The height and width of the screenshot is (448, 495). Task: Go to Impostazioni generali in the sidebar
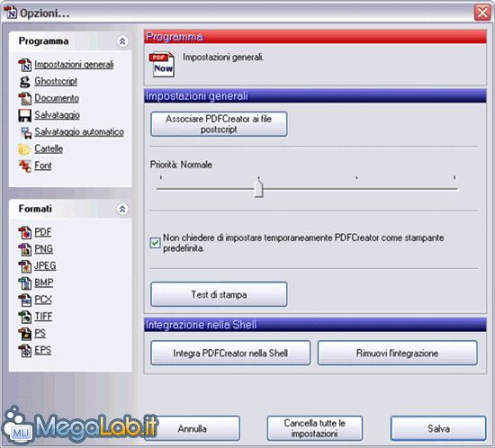[x=74, y=65]
